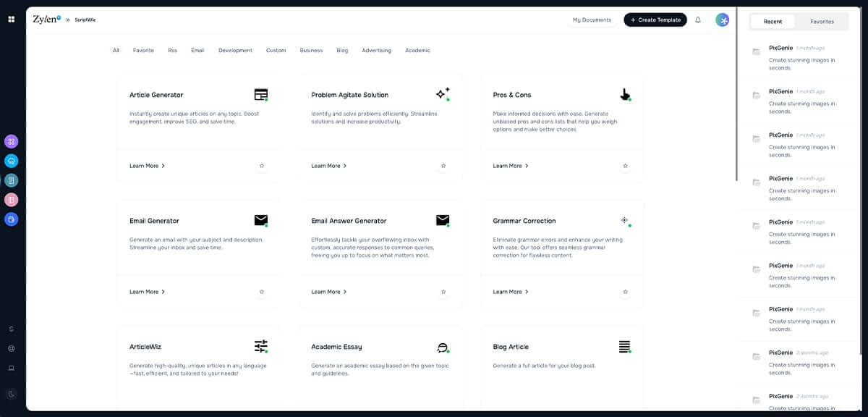Expand Learn More on Pros & Cons
Viewport: 868px width, 417px height.
pyautogui.click(x=511, y=166)
